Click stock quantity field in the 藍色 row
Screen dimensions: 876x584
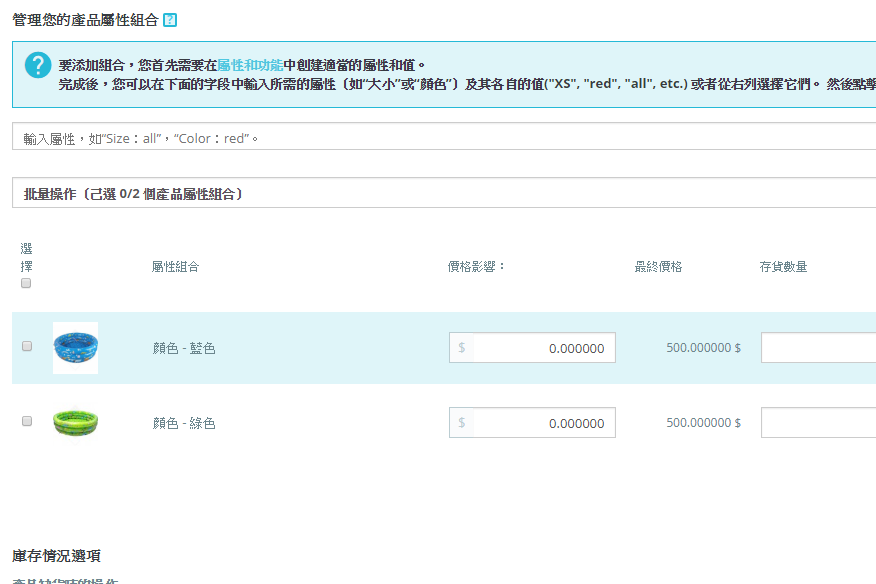[818, 348]
